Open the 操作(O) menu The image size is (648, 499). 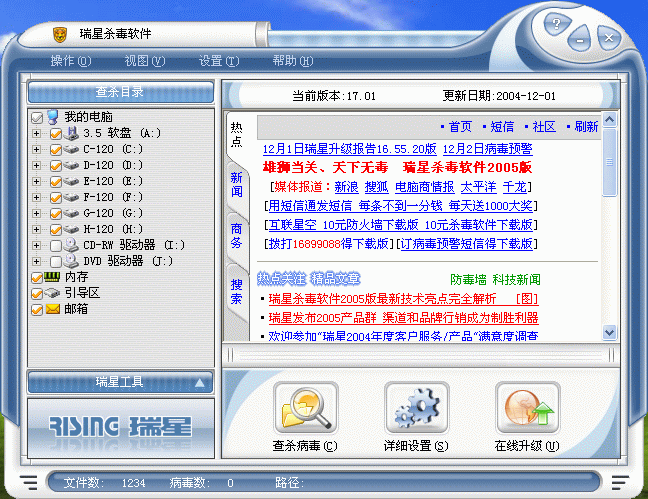point(71,61)
